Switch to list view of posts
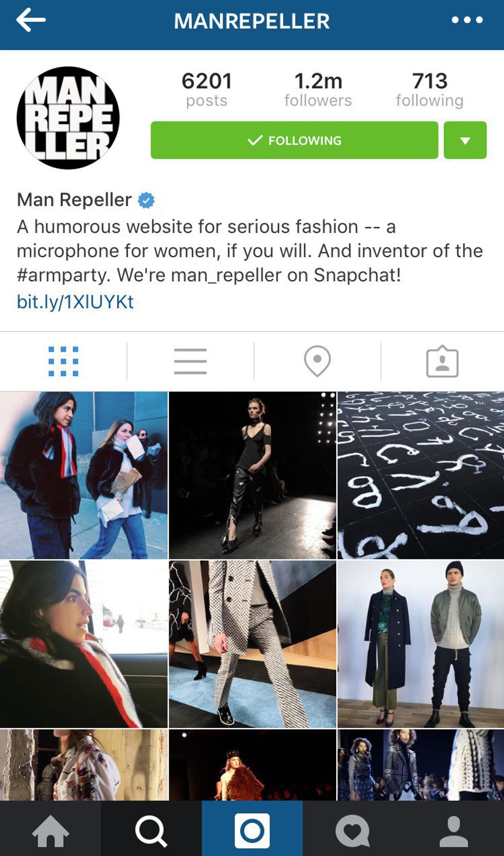Viewport: 504px width, 856px height. coord(190,361)
